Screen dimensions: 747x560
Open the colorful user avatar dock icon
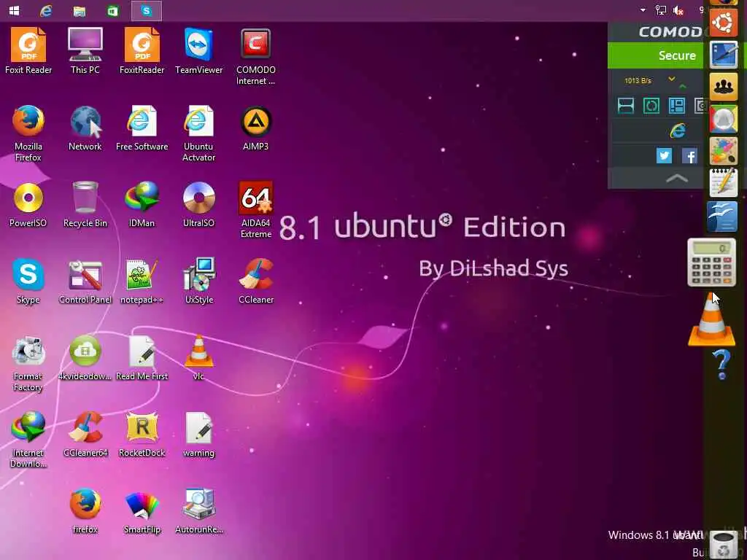[723, 119]
